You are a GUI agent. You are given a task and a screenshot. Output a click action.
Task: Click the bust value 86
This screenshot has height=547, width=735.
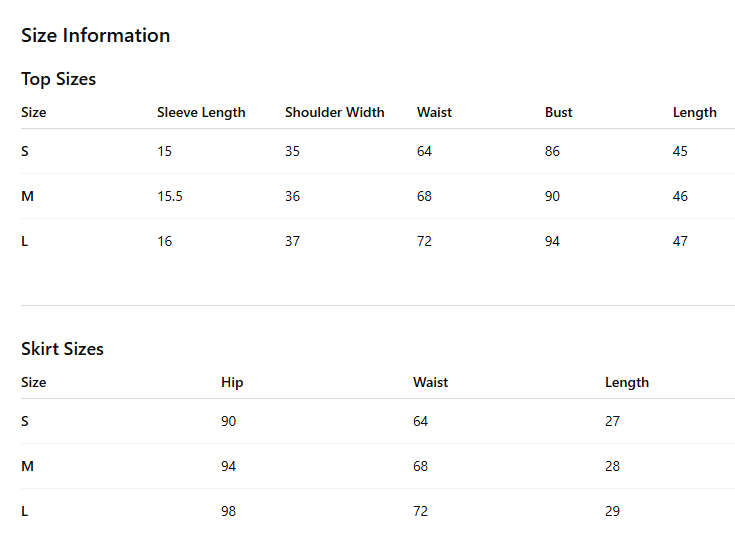tap(552, 151)
